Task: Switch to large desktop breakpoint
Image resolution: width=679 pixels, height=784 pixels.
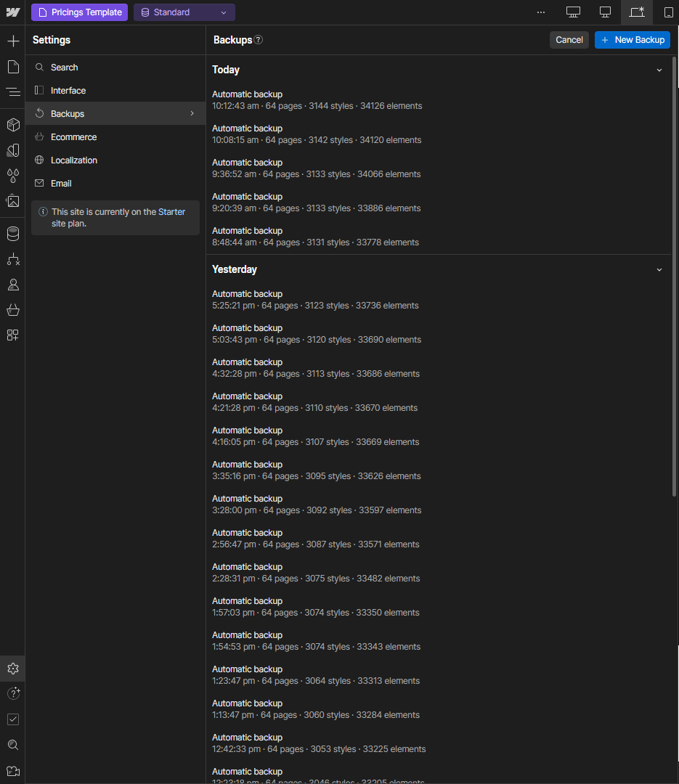Action: pos(573,12)
